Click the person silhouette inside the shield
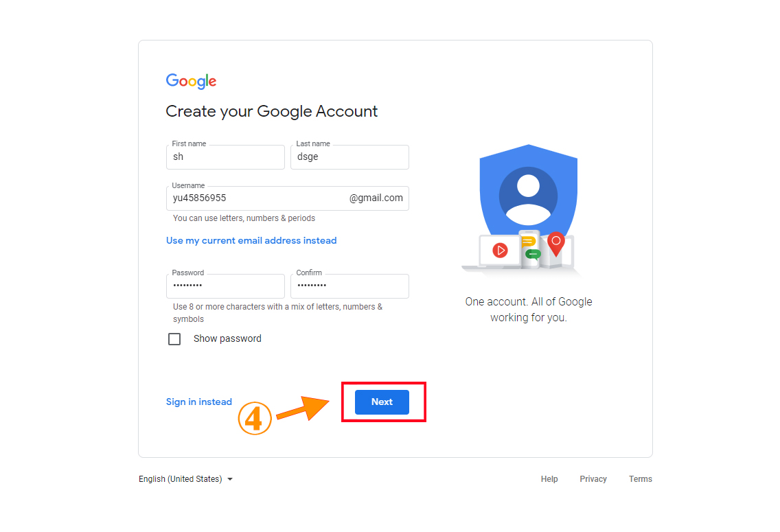780x532 pixels. (528, 197)
